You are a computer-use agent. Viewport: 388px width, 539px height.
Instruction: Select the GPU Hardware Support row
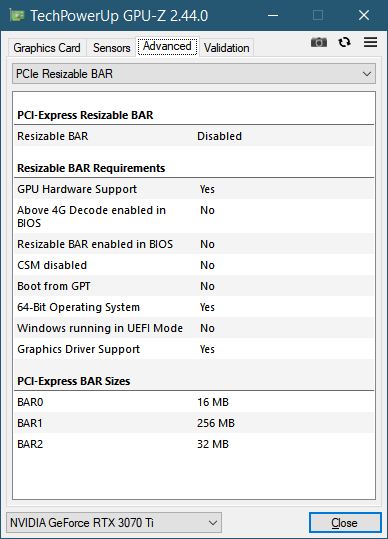[194, 189]
